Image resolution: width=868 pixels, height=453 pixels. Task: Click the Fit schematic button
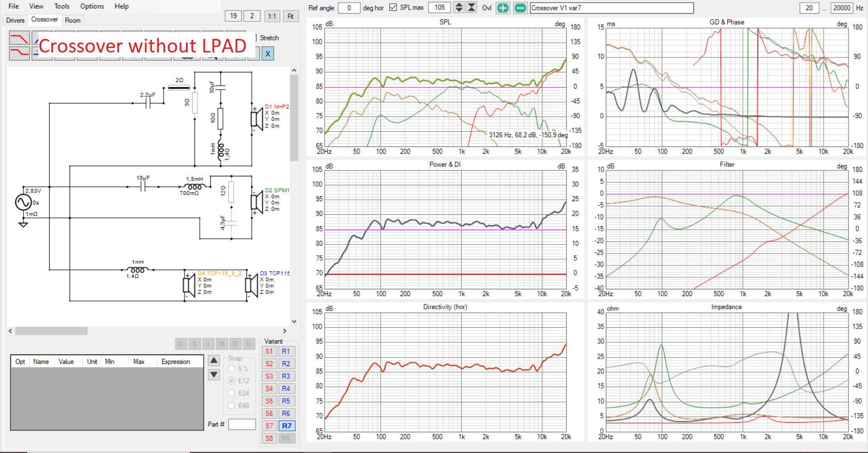click(x=291, y=16)
